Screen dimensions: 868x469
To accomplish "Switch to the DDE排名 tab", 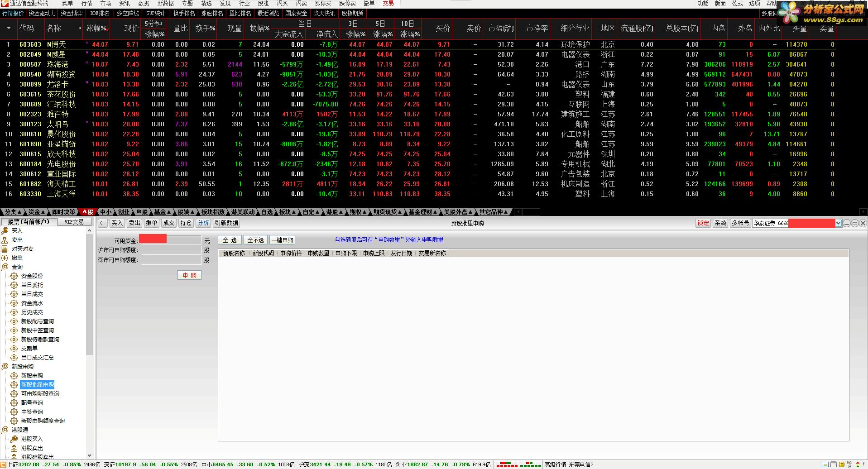I will (x=100, y=14).
